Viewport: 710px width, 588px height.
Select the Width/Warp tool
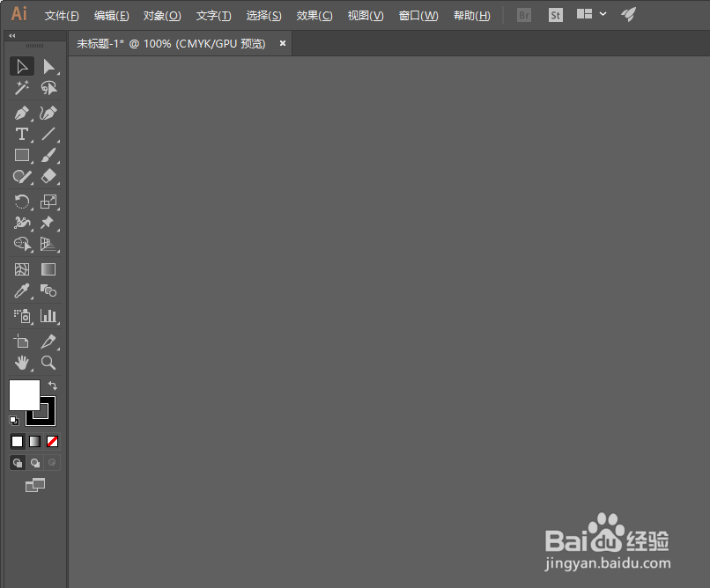pyautogui.click(x=22, y=223)
